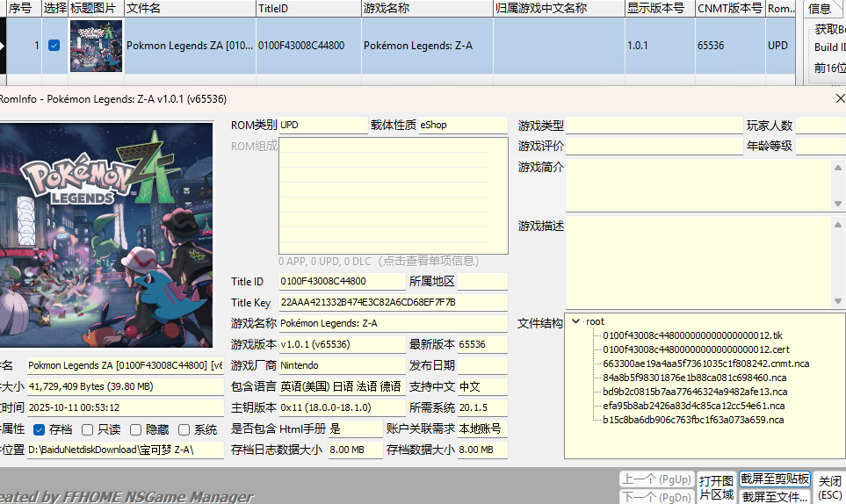Uncheck the row selection checkbox
The image size is (846, 504).
pos(54,46)
